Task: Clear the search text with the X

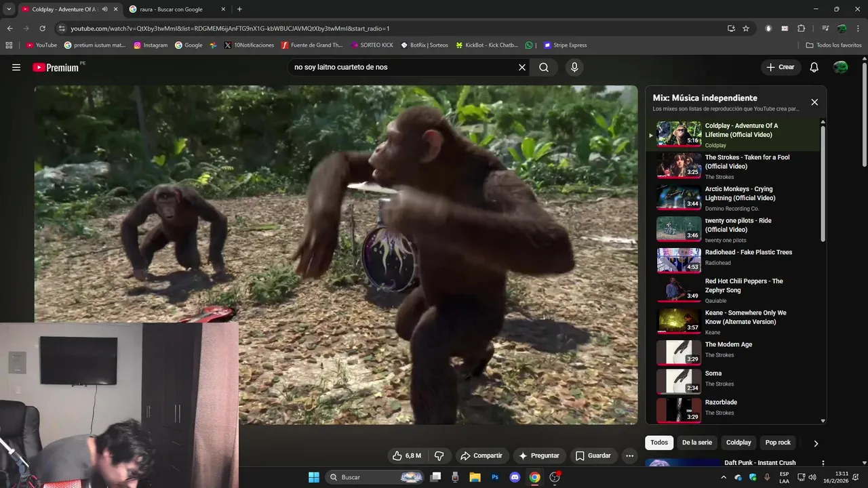Action: [522, 67]
